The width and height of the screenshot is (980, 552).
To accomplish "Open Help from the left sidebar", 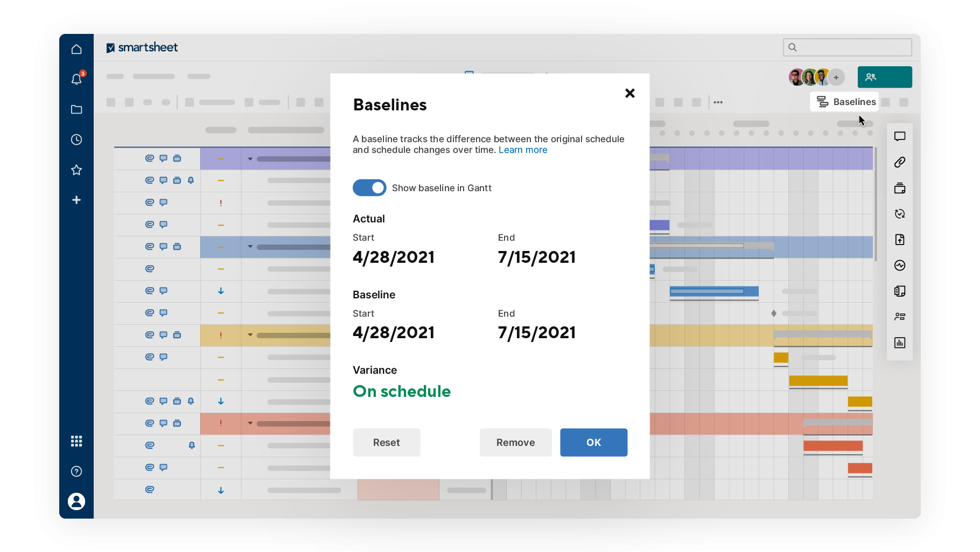I will click(x=76, y=471).
